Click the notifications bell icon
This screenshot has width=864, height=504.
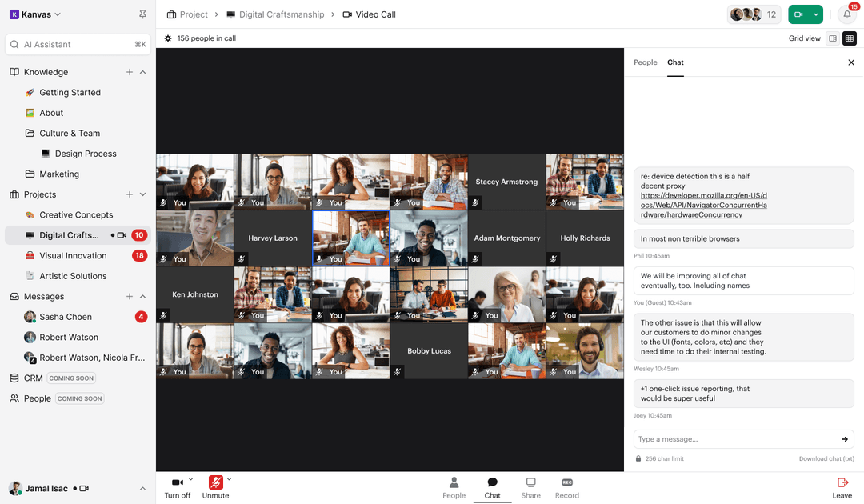click(x=846, y=14)
